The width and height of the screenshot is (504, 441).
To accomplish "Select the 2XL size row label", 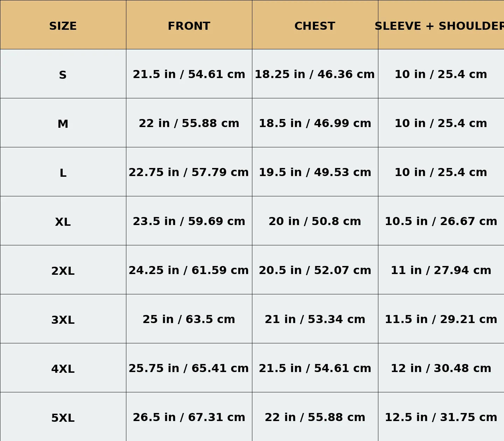I will pos(63,271).
